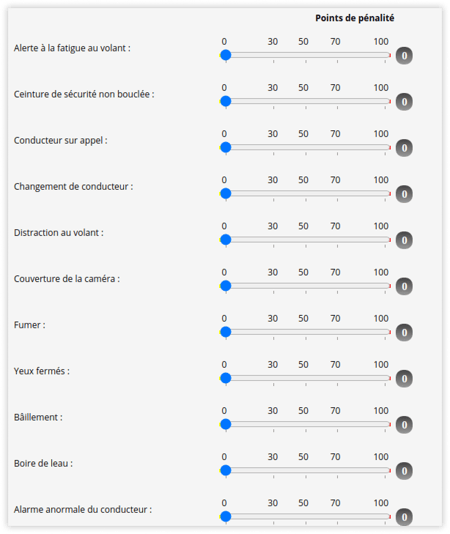Set Yeux fermés slider to 70

[337, 378]
